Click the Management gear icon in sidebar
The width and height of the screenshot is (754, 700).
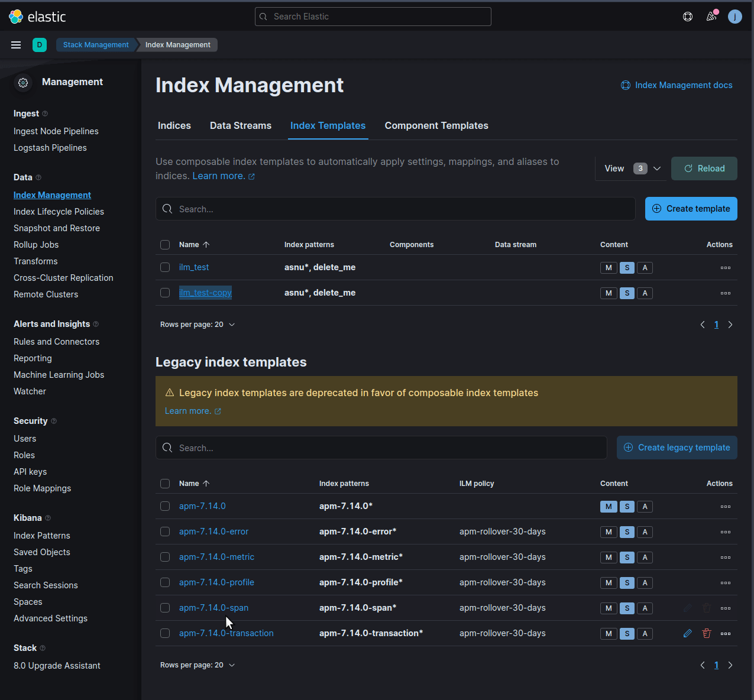[x=23, y=83]
